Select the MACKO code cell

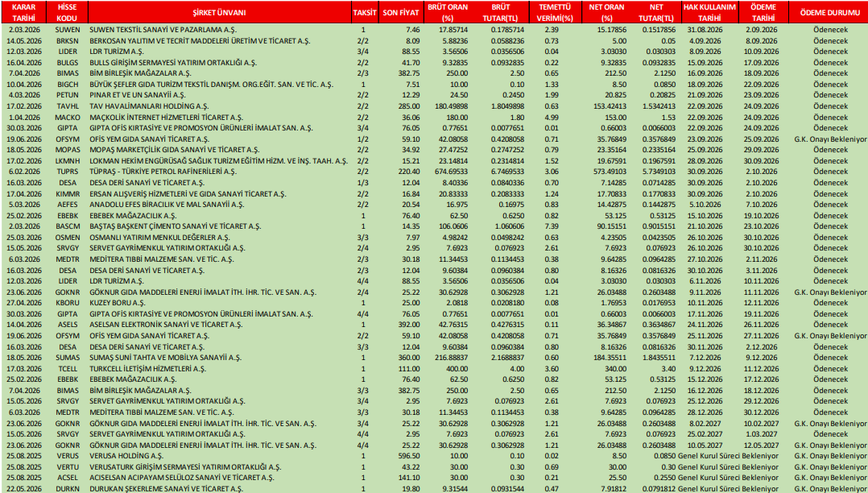point(68,117)
